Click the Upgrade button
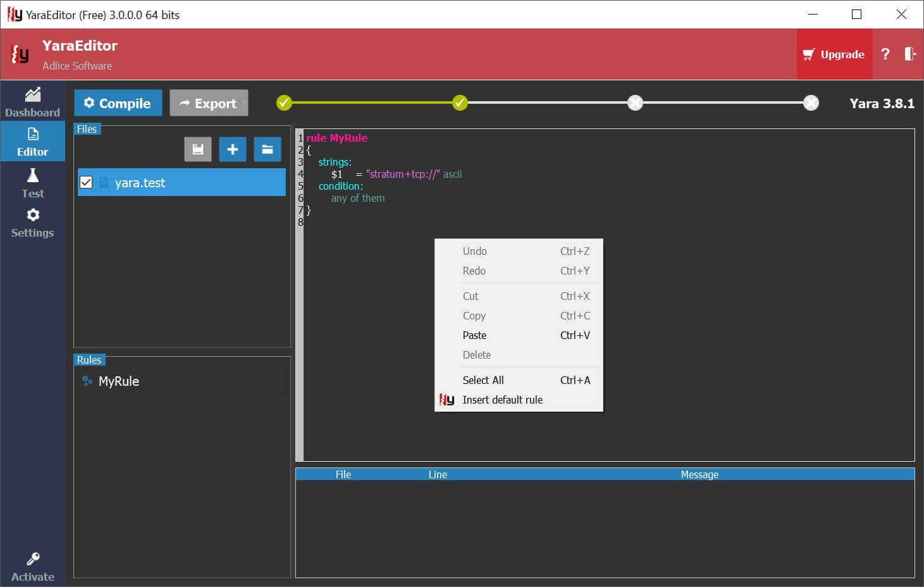Image resolution: width=924 pixels, height=587 pixels. pyautogui.click(x=834, y=54)
